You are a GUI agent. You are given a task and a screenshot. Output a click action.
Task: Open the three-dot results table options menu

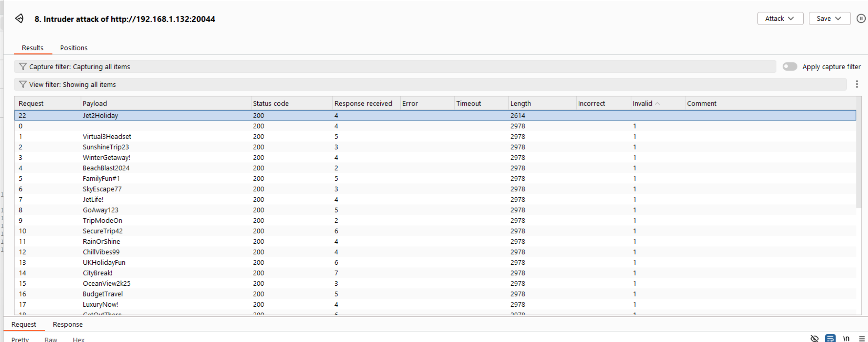[x=856, y=84]
